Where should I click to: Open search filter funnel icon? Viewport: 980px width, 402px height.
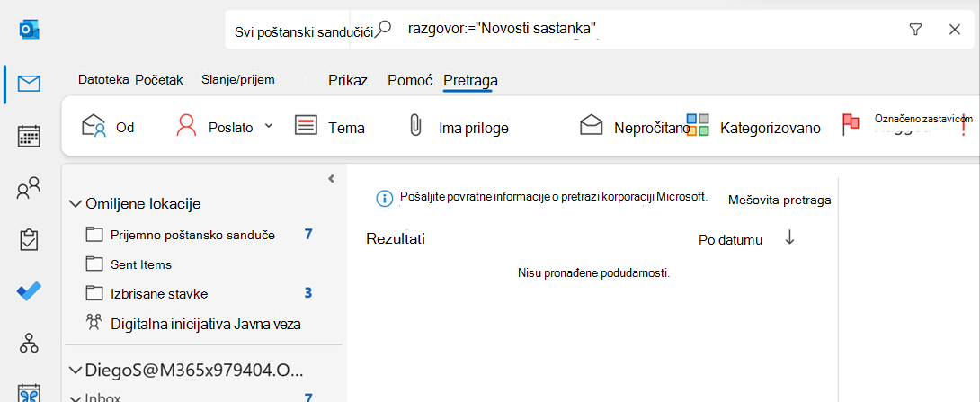[915, 30]
